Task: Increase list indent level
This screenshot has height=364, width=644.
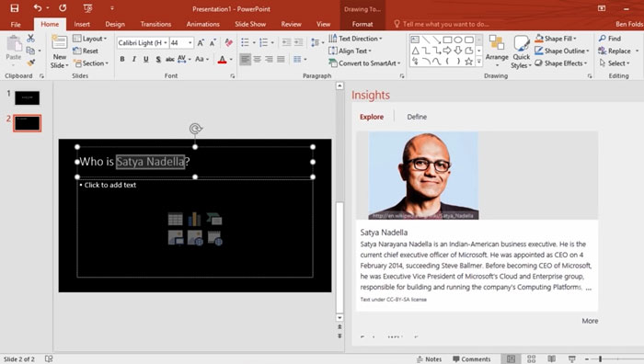Action: tap(299, 42)
